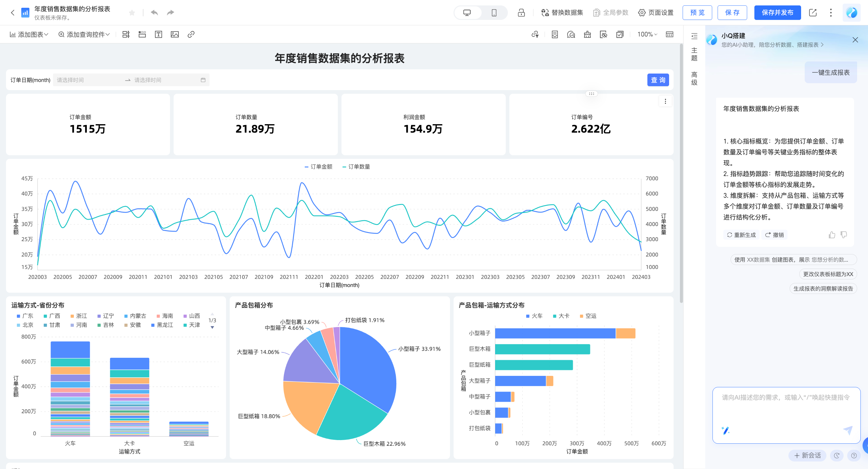Open the help question mark icon
Viewport: 868px width, 469px height.
(x=854, y=455)
